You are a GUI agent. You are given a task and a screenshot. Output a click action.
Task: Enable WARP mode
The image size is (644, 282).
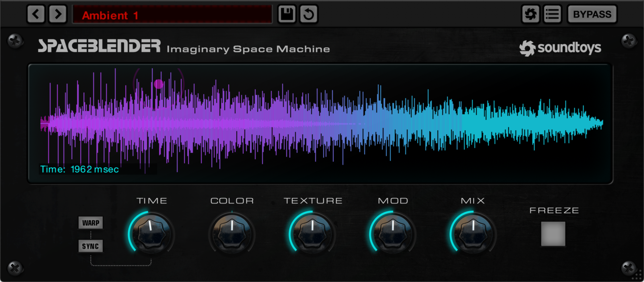pyautogui.click(x=91, y=222)
